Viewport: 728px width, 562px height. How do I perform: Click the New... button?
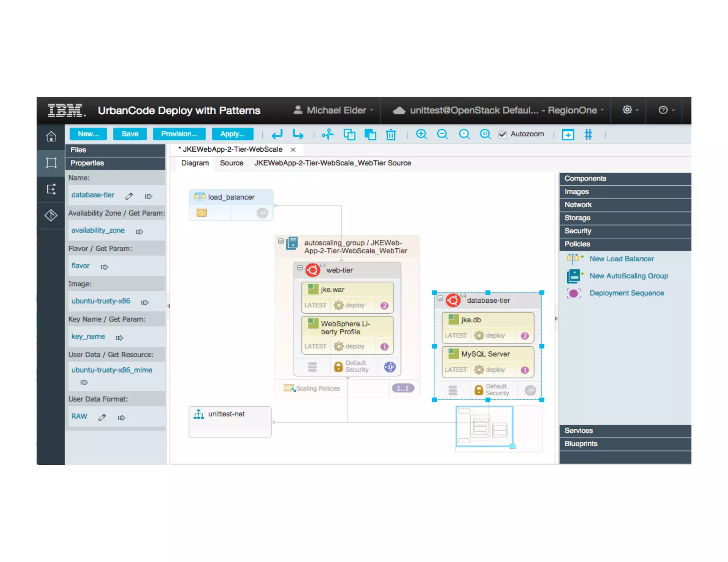coord(88,134)
